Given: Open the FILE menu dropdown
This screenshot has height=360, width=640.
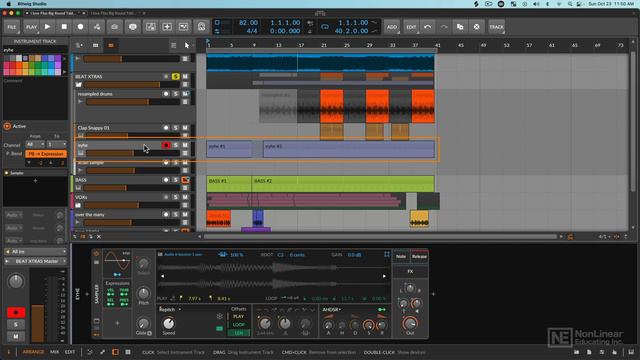Looking at the screenshot, I should 12,27.
